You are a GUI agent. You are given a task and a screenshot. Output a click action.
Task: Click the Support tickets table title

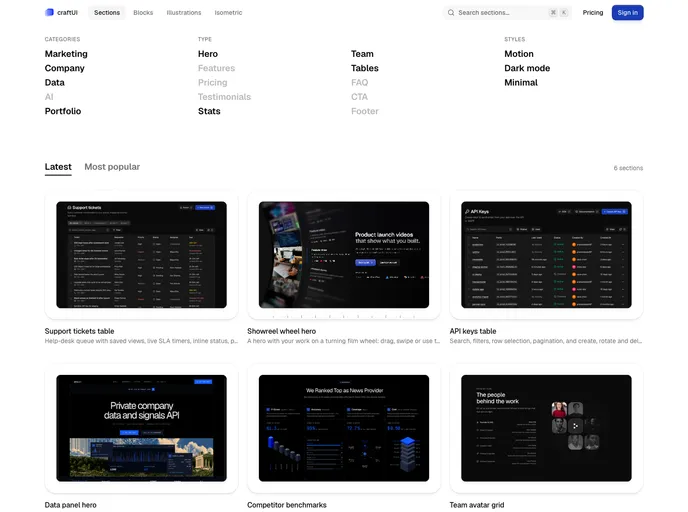79,331
